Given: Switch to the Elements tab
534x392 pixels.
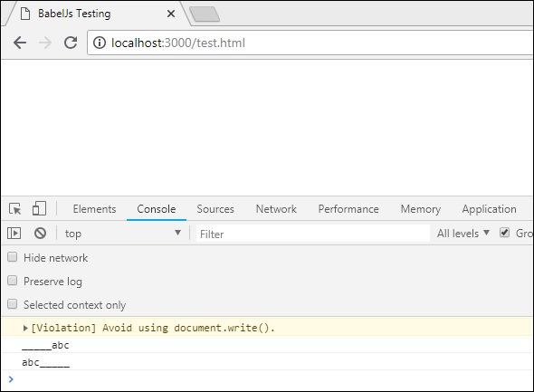Looking at the screenshot, I should pyautogui.click(x=94, y=209).
